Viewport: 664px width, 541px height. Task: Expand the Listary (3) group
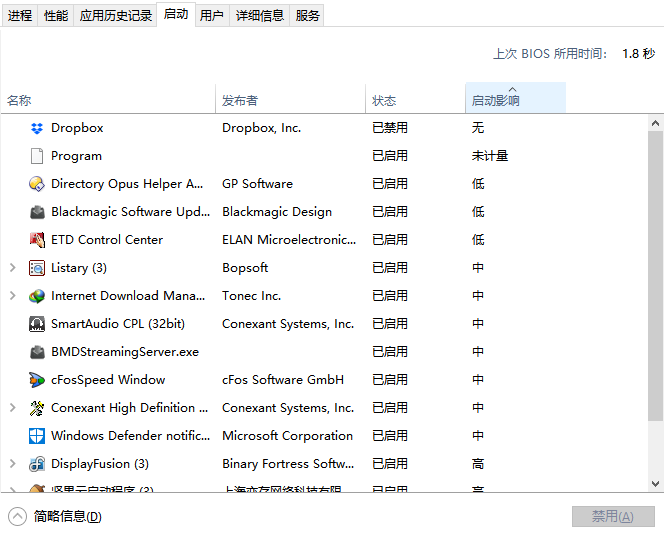[12, 268]
